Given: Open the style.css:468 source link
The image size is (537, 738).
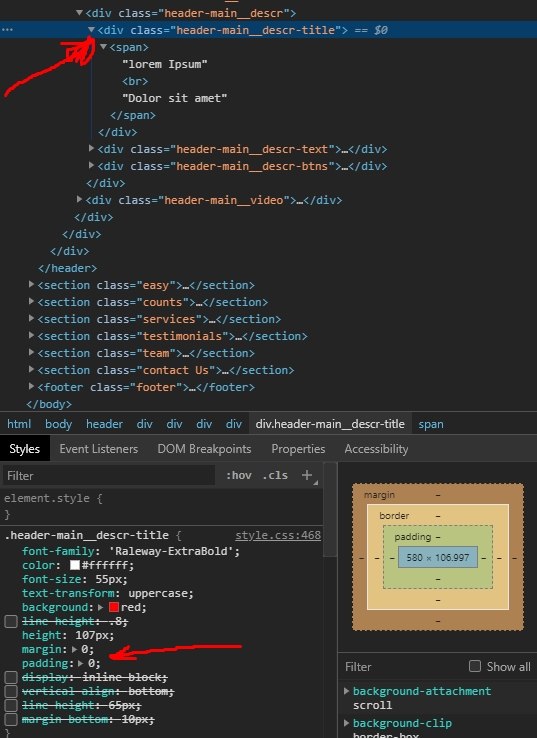Looking at the screenshot, I should [x=278, y=535].
